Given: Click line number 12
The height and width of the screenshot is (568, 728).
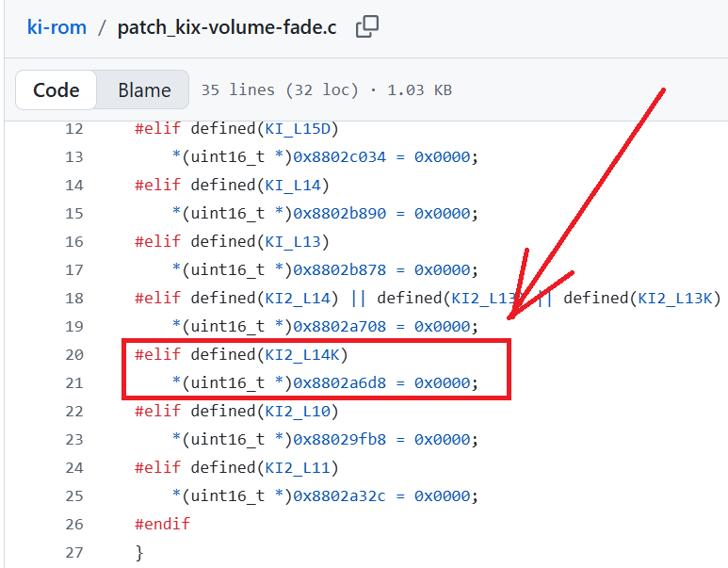Looking at the screenshot, I should click(73, 129).
